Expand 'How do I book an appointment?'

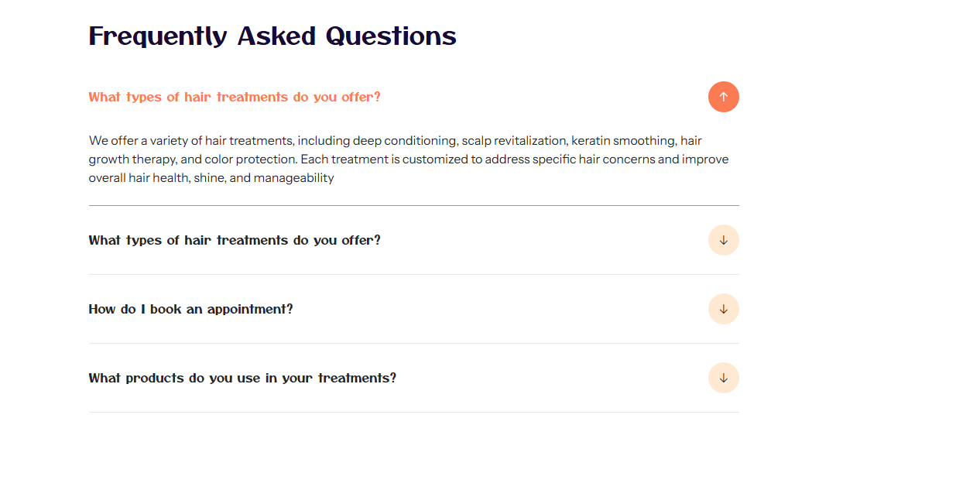point(190,309)
